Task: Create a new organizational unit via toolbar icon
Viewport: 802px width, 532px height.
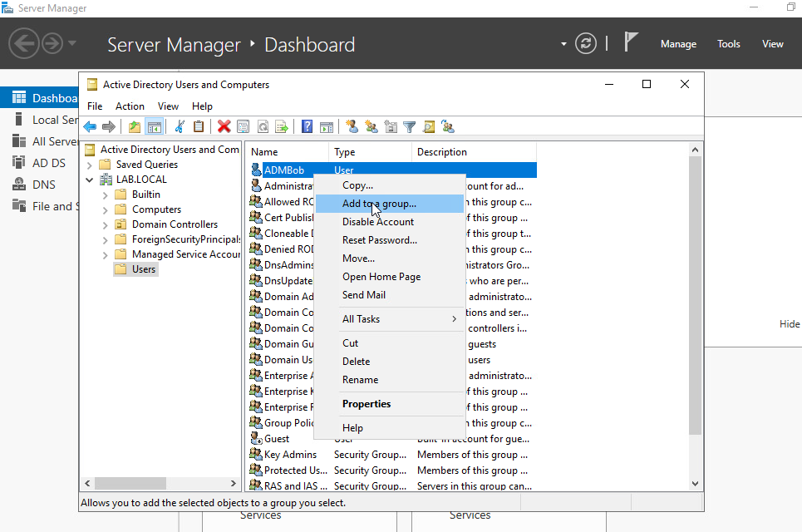Action: click(391, 127)
